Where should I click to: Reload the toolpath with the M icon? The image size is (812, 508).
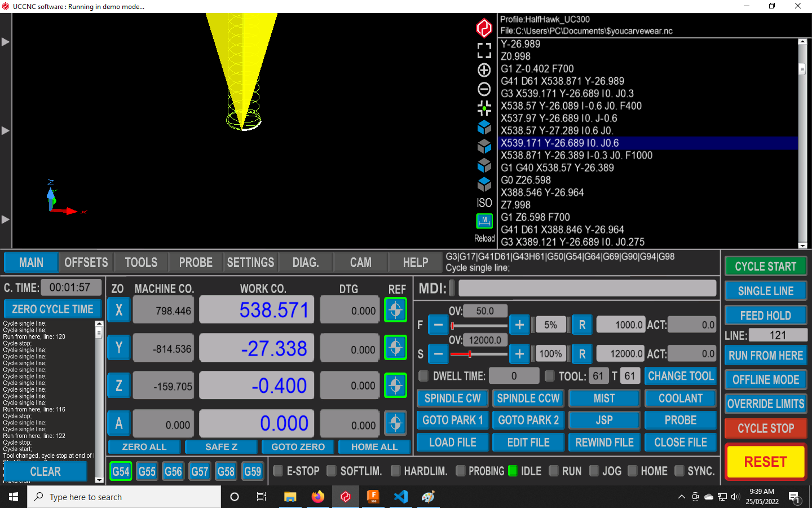pos(484,221)
